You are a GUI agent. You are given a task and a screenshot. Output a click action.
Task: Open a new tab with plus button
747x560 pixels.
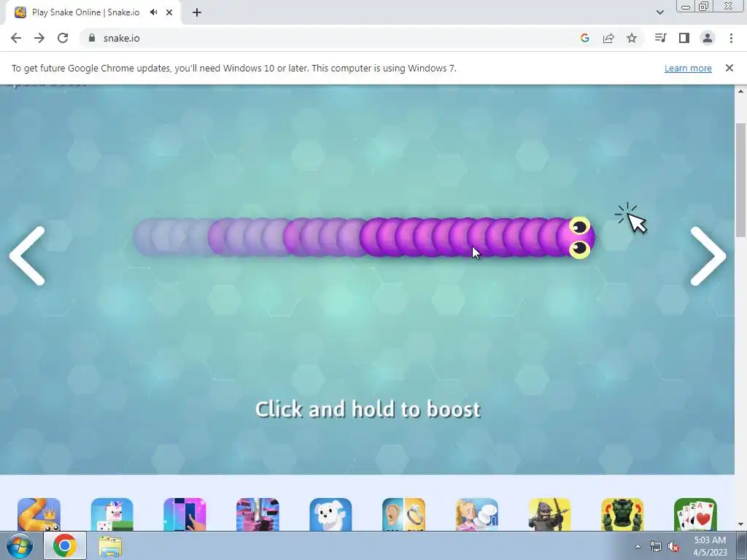point(197,12)
